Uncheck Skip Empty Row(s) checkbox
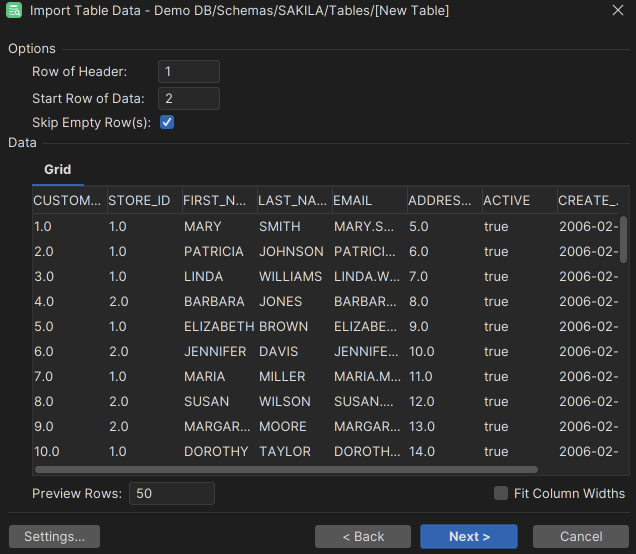The image size is (636, 554). 167,122
